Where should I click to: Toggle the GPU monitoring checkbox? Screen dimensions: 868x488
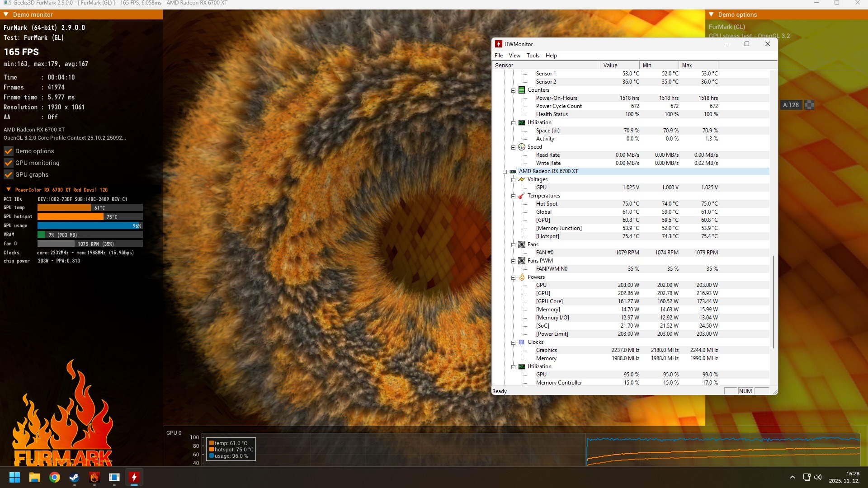8,163
